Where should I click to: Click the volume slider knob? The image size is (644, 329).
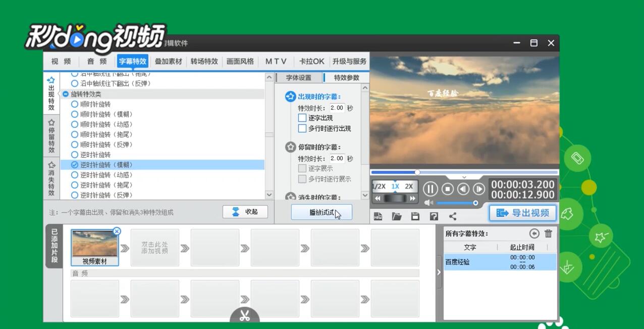click(x=475, y=203)
